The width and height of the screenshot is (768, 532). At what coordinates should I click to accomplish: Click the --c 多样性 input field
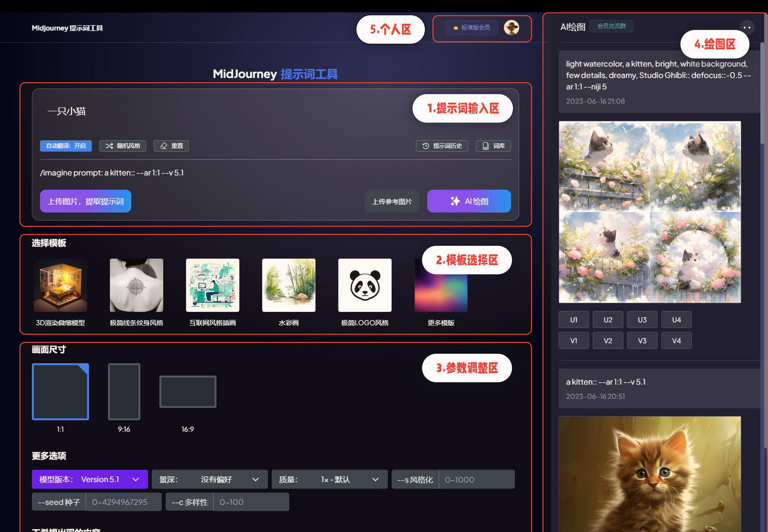pyautogui.click(x=251, y=502)
